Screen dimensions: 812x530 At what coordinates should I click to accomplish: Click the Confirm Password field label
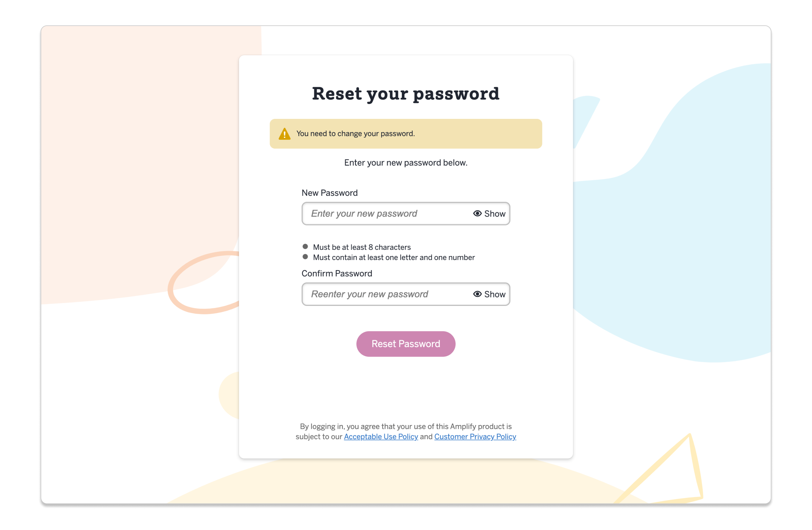[337, 273]
